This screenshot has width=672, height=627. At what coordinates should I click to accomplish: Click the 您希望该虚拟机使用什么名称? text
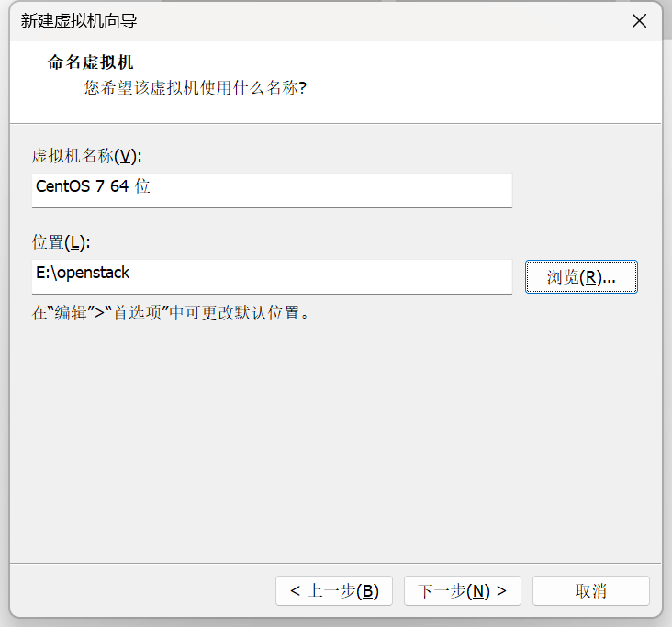coord(195,88)
